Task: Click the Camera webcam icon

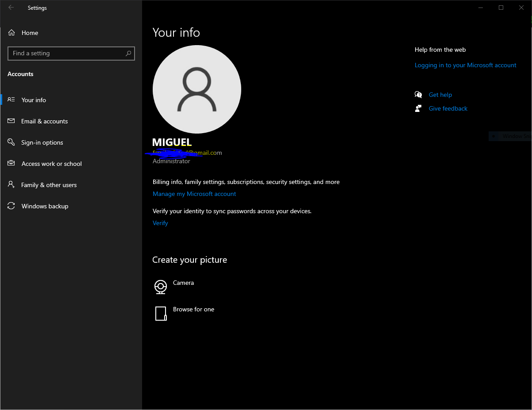Action: 161,287
